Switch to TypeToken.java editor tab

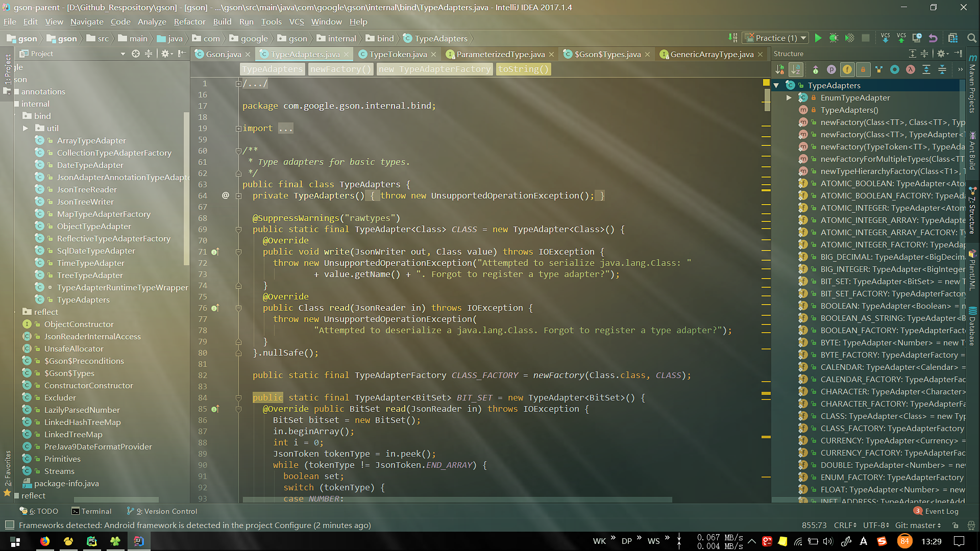pyautogui.click(x=398, y=54)
